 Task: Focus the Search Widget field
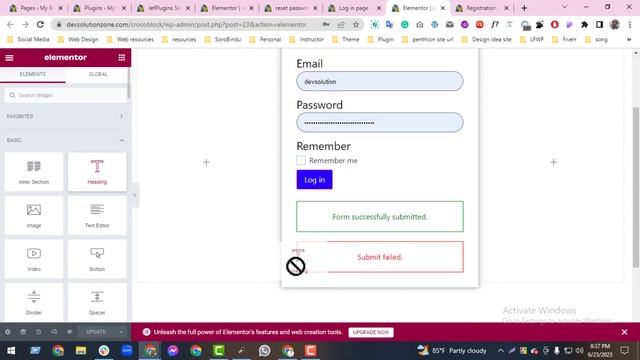tap(65, 95)
